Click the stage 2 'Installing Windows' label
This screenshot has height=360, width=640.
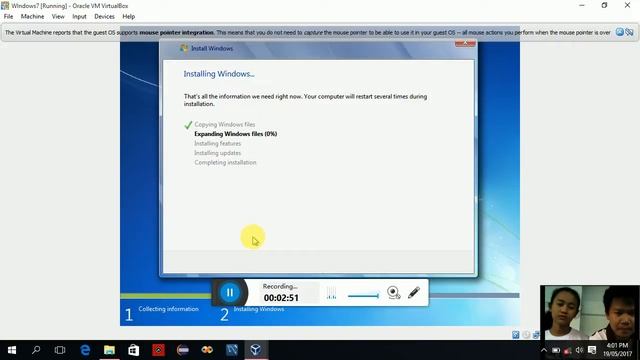[x=259, y=309]
